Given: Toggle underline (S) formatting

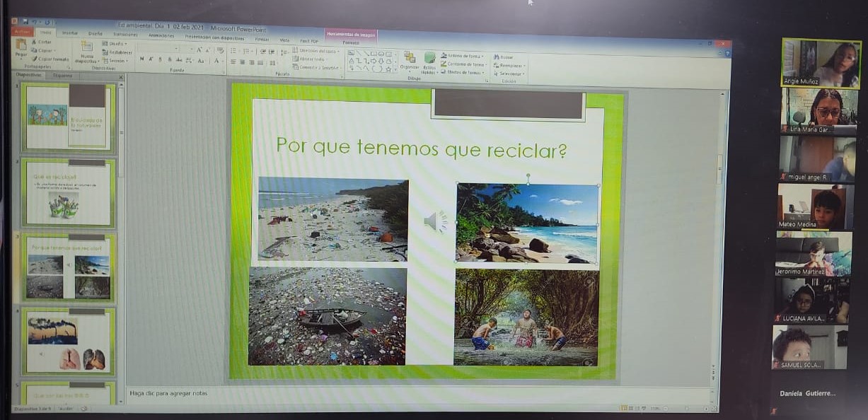Looking at the screenshot, I should 160,60.
